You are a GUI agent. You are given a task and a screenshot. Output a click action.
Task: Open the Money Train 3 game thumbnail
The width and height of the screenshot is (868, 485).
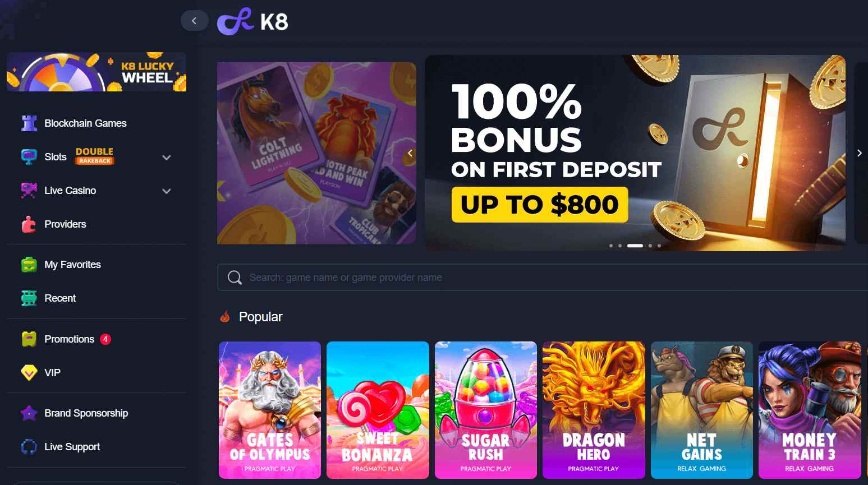pos(810,410)
